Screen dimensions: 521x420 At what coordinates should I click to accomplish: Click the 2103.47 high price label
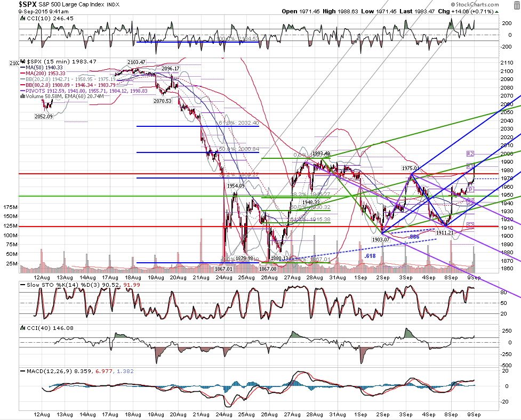pyautogui.click(x=136, y=62)
